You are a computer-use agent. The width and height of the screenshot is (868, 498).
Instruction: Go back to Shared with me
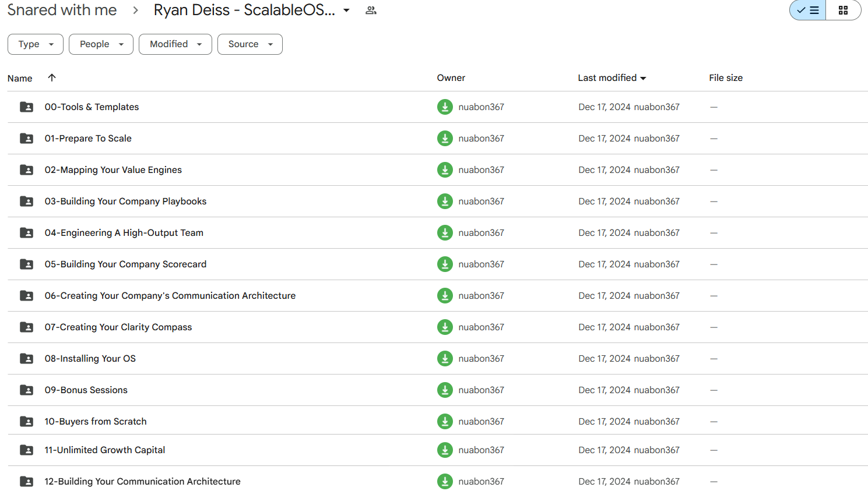[x=62, y=10]
